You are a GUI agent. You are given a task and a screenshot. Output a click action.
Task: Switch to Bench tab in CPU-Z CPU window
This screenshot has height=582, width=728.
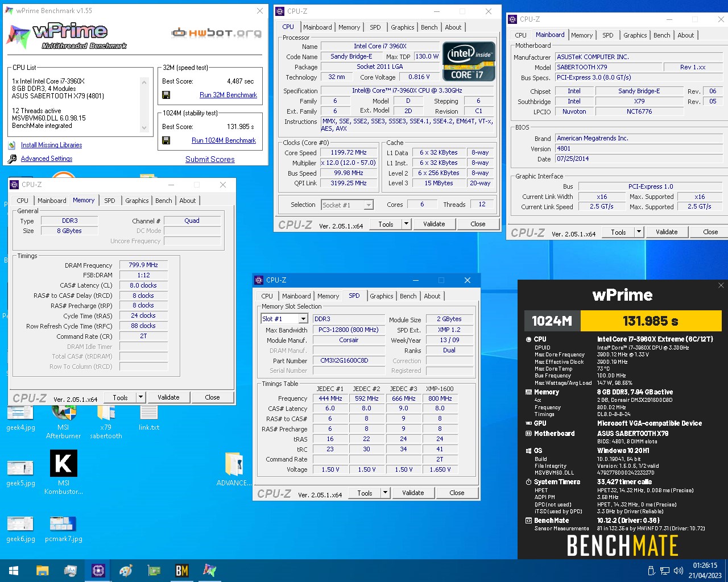[x=429, y=27]
